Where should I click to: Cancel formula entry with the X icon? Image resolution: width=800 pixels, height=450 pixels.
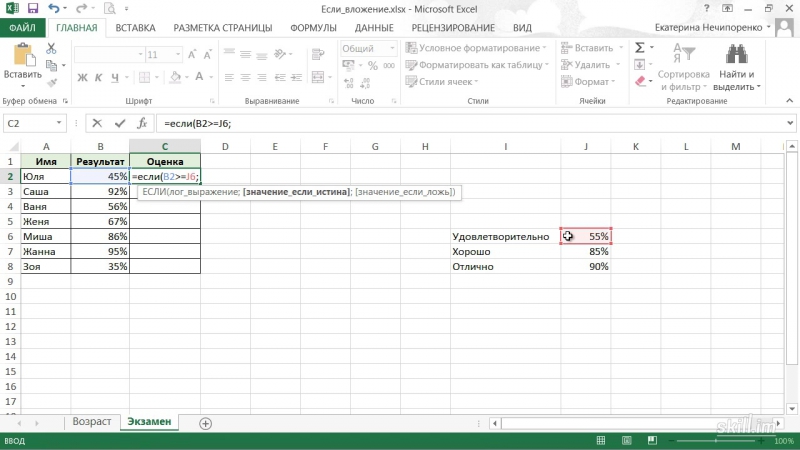pyautogui.click(x=97, y=123)
